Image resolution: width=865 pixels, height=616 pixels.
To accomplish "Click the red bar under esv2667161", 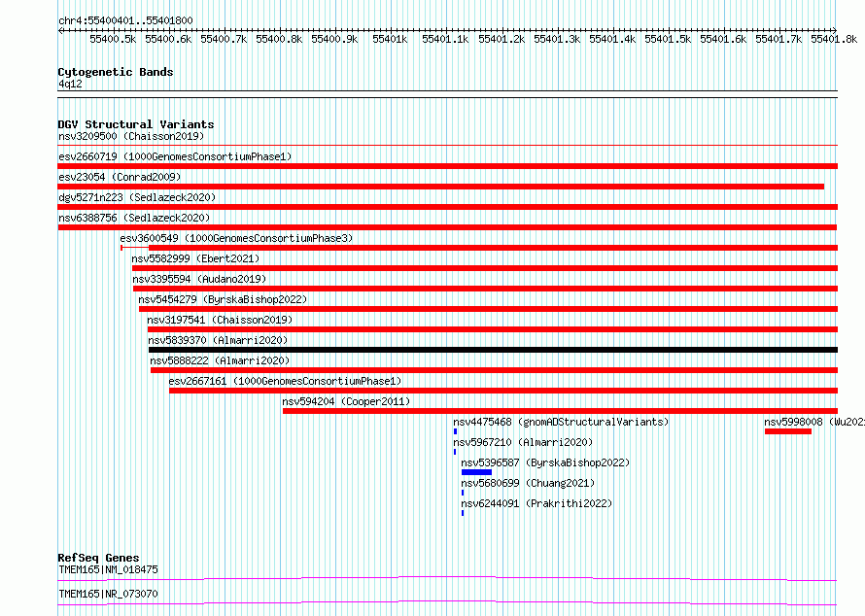I will (503, 391).
